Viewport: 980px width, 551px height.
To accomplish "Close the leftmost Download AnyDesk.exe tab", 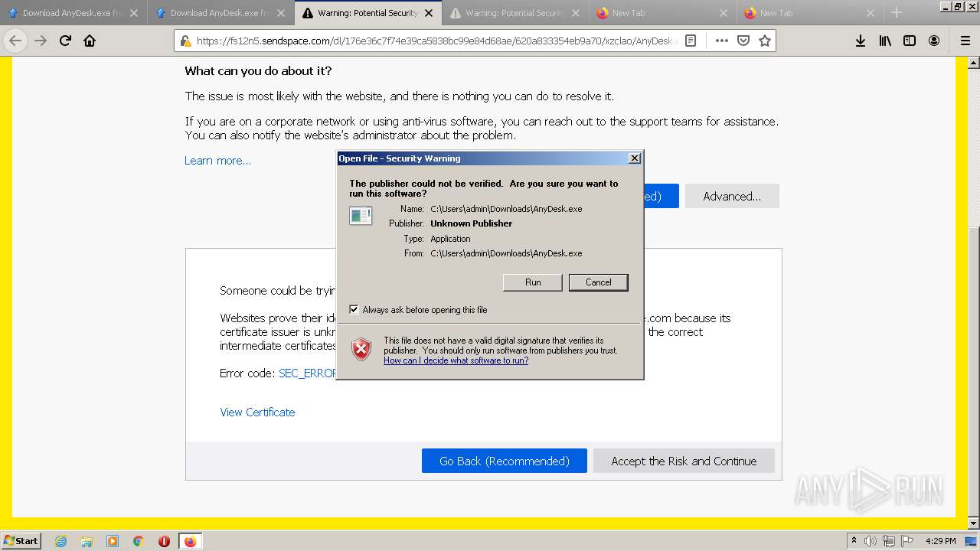I will (133, 13).
